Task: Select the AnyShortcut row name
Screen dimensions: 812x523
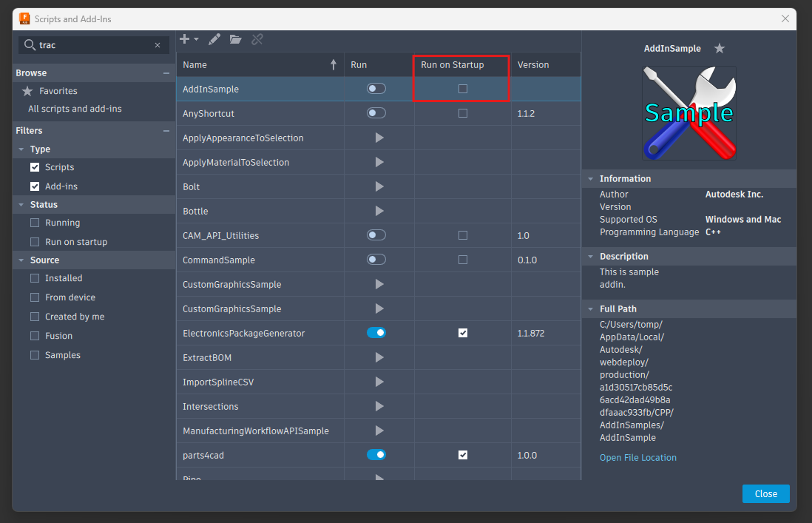Action: point(209,113)
